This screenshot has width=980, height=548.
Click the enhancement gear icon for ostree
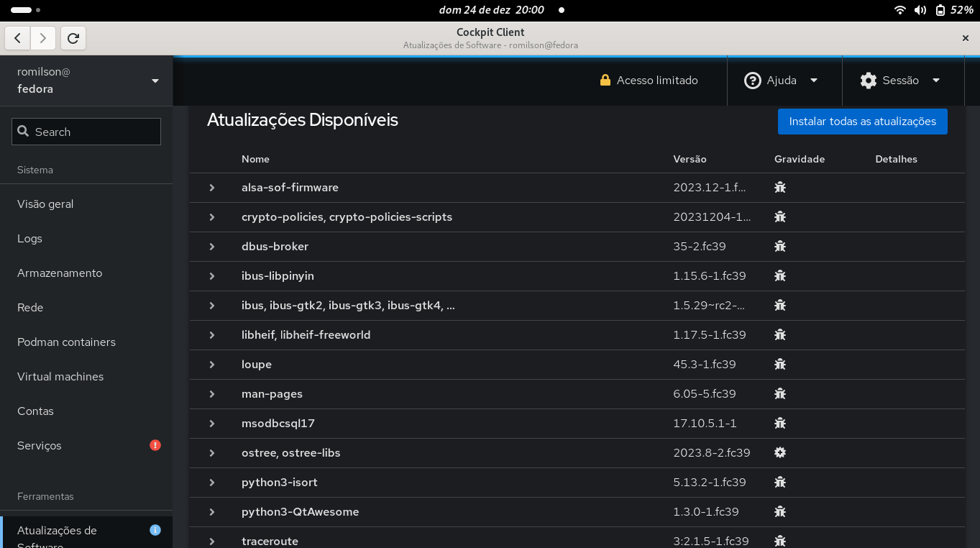coord(780,453)
